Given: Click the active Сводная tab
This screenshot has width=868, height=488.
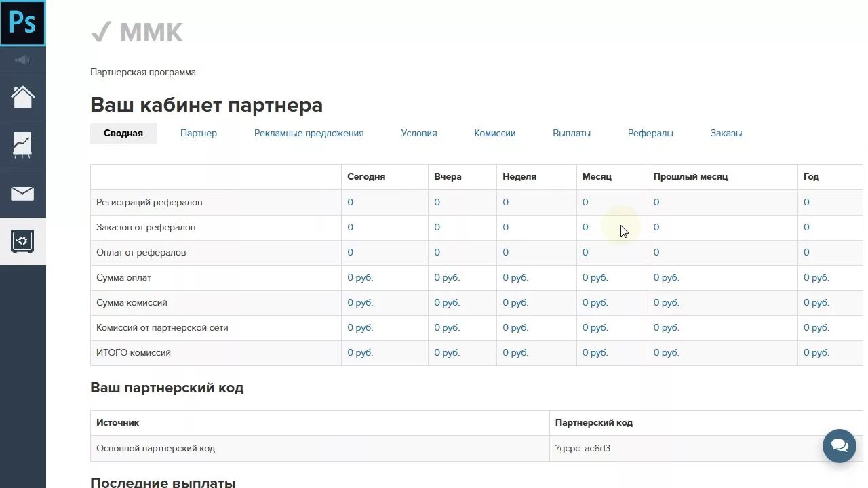Looking at the screenshot, I should 123,133.
